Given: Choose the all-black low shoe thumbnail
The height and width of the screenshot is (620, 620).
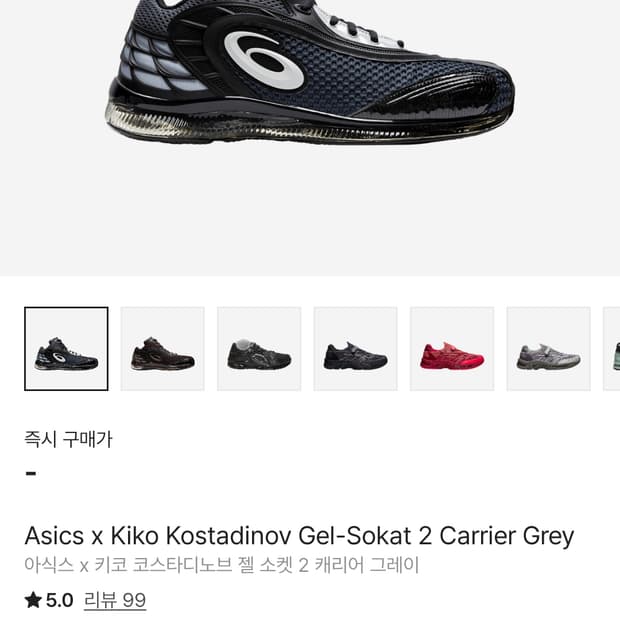Looking at the screenshot, I should click(355, 348).
